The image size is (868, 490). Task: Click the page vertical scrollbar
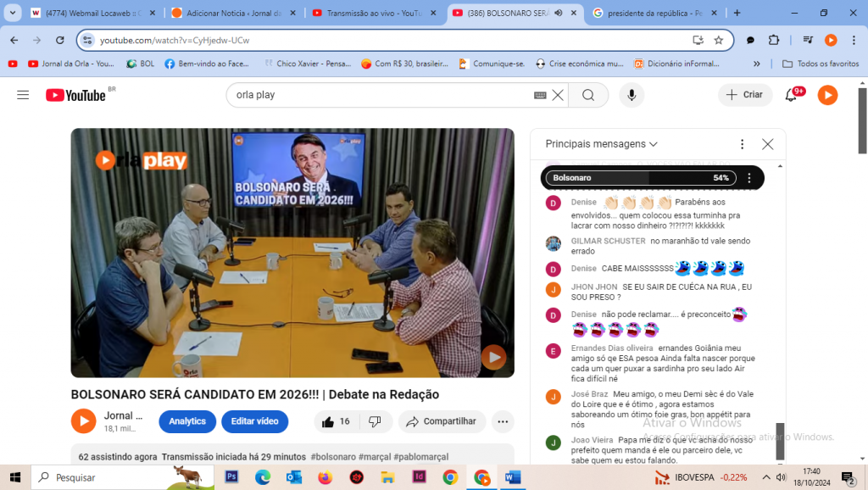[862, 120]
